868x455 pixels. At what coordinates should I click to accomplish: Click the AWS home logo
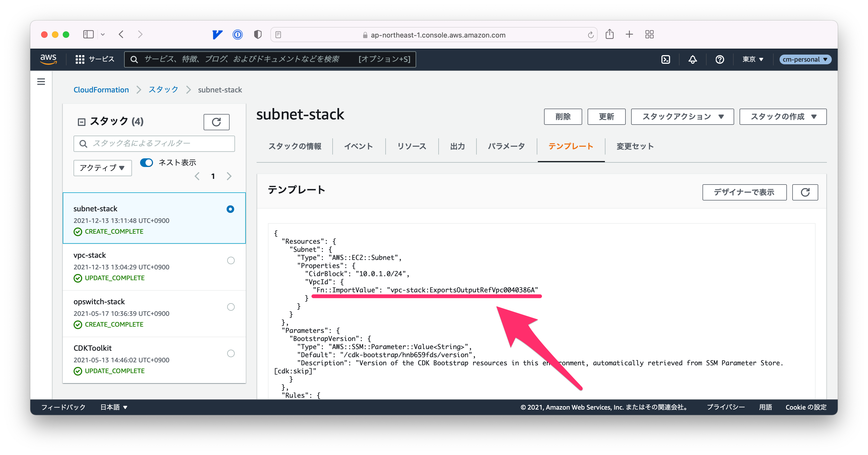48,59
